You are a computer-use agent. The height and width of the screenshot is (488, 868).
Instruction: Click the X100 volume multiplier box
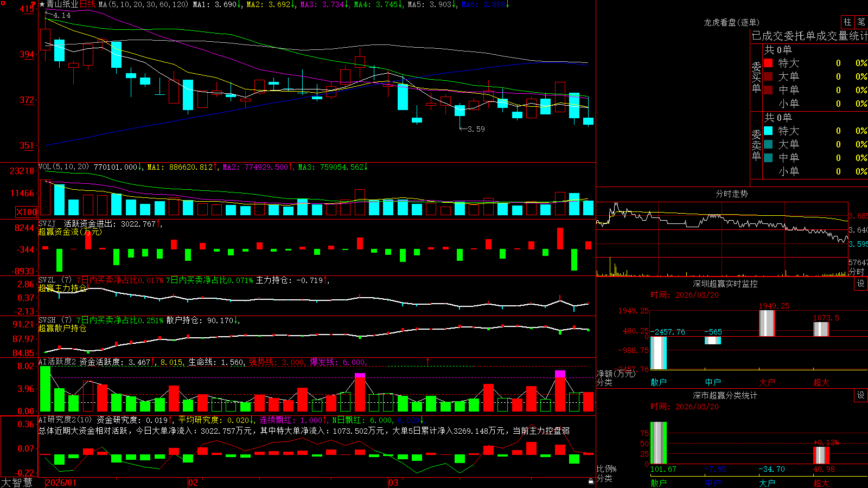[26, 212]
